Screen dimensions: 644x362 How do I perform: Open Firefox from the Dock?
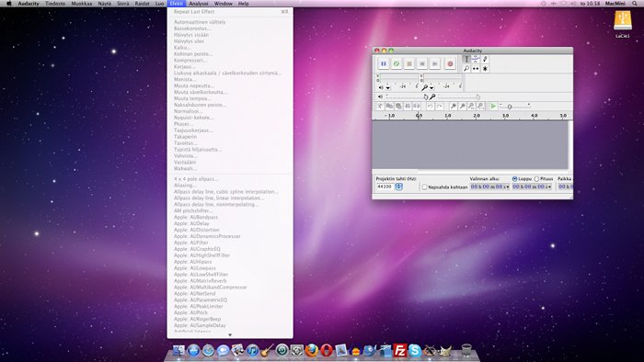coord(311,351)
